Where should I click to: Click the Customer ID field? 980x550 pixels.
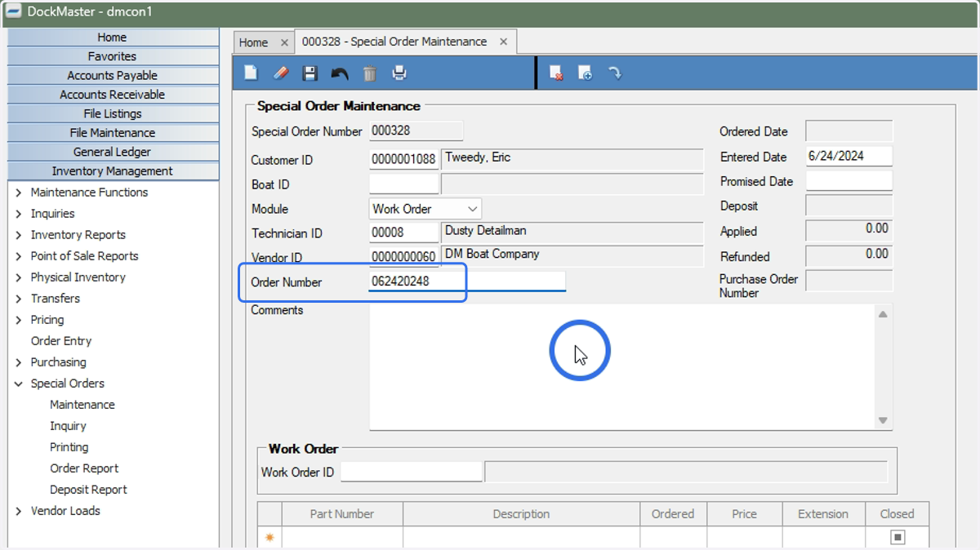[403, 160]
